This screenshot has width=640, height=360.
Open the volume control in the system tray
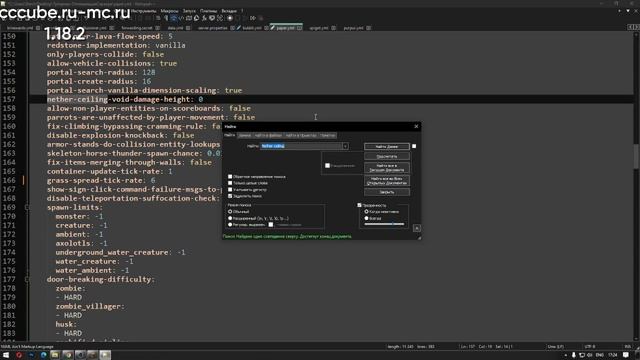point(590,355)
